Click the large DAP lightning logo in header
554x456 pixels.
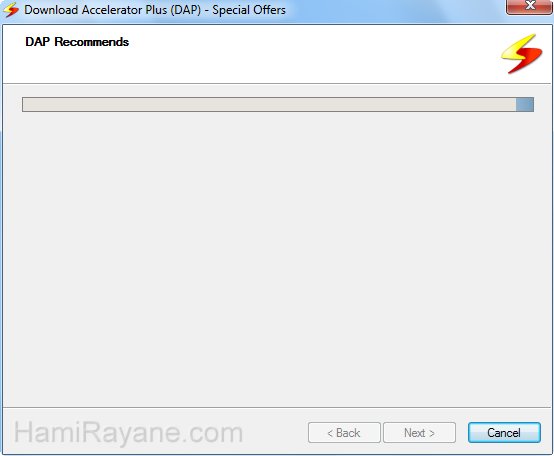(521, 54)
